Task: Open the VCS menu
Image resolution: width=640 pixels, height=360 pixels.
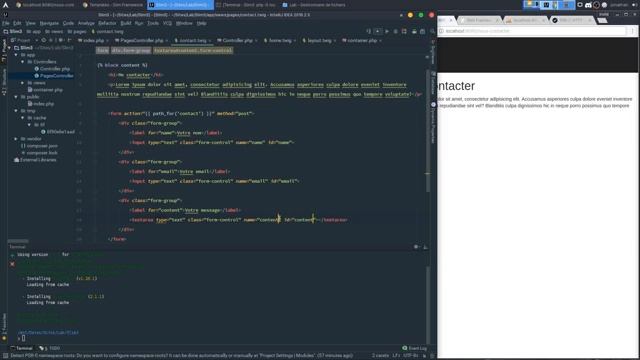Action: [x=167, y=23]
